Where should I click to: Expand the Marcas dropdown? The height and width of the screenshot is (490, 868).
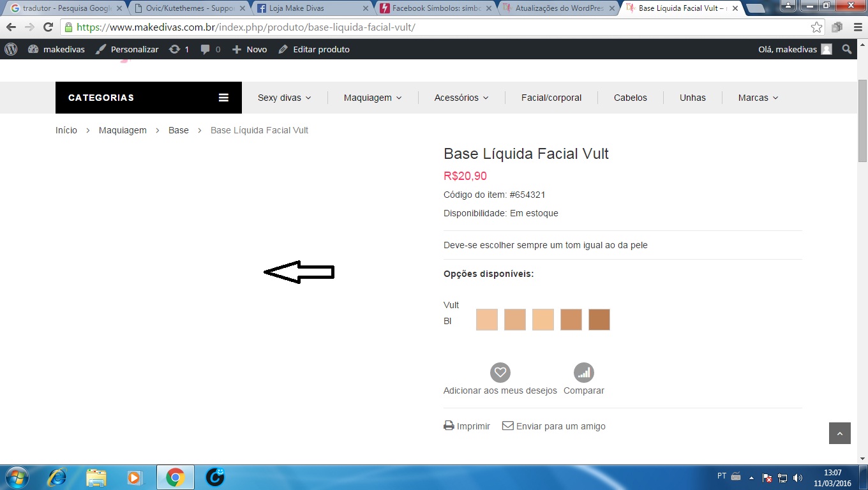758,98
